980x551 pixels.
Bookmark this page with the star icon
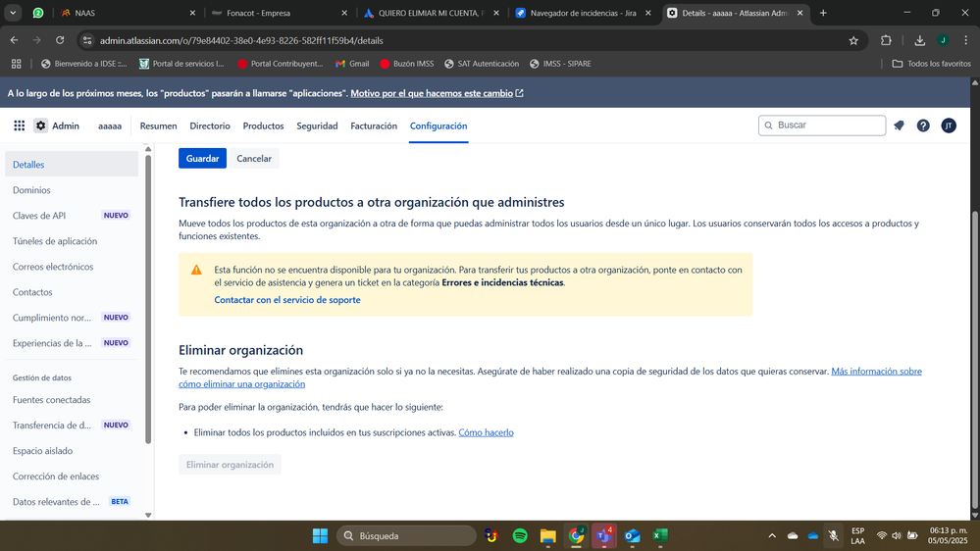click(853, 40)
